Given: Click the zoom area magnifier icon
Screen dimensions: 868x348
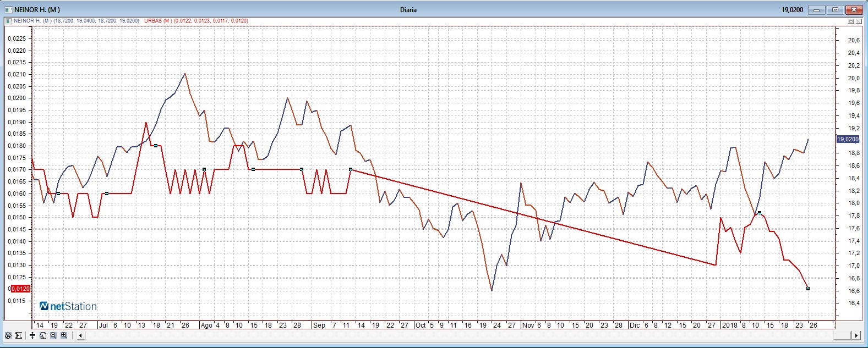Looking at the screenshot, I should 43,335.
